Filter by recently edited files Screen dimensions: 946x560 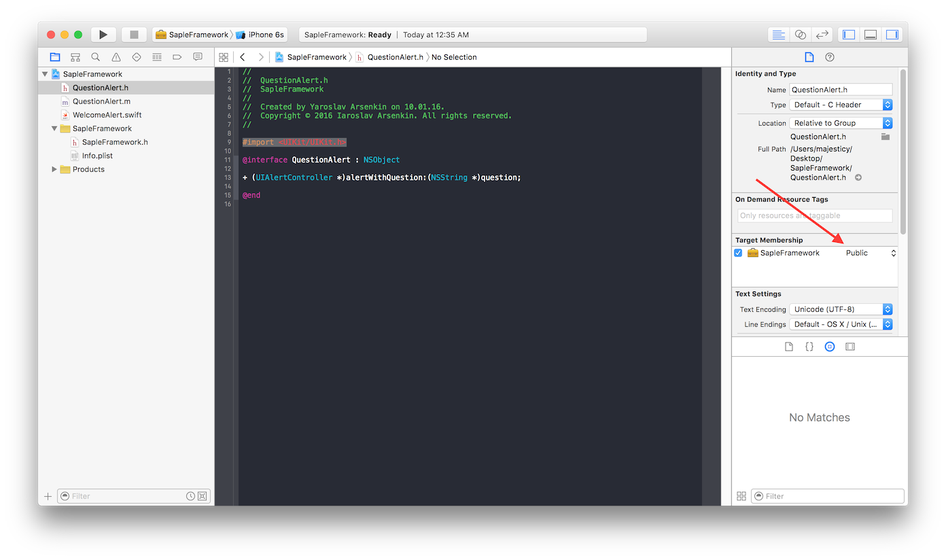click(x=191, y=496)
